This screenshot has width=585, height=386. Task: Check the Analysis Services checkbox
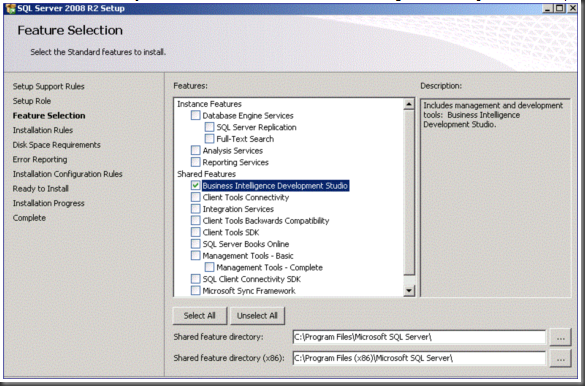pyautogui.click(x=195, y=150)
